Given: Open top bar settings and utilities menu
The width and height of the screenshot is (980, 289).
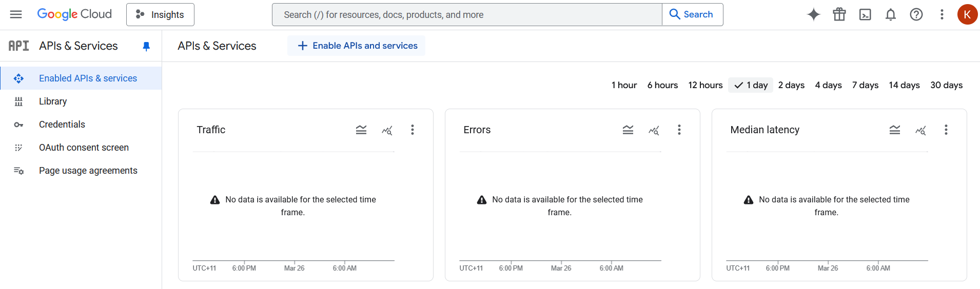Looking at the screenshot, I should [942, 14].
